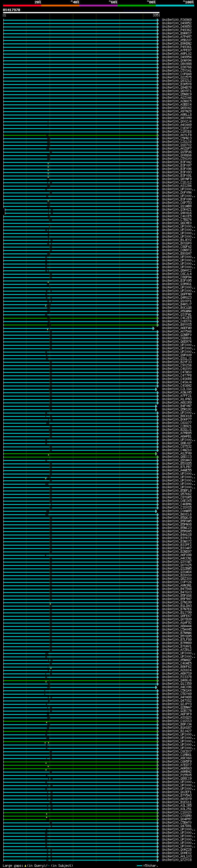Click the shortened alignment bar of UniRef100_A6EFW9
Image resolution: width=197 pixels, height=868 pixels.
(x=79, y=328)
